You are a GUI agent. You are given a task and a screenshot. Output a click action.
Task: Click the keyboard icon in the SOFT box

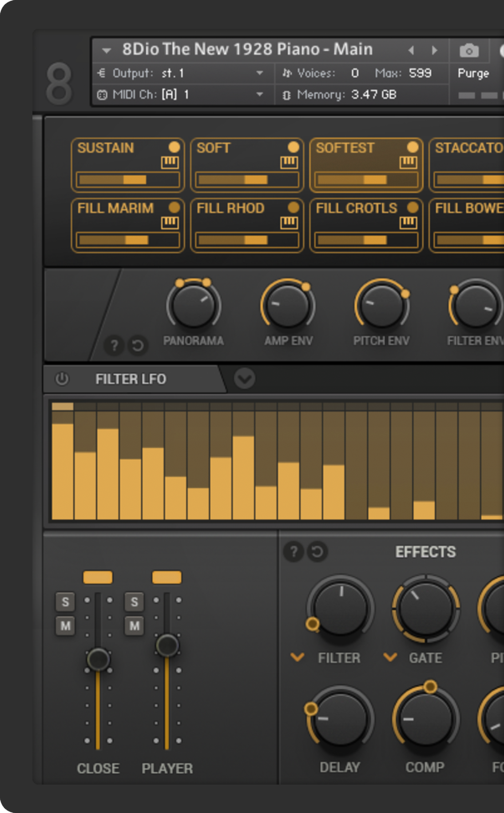[x=289, y=163]
